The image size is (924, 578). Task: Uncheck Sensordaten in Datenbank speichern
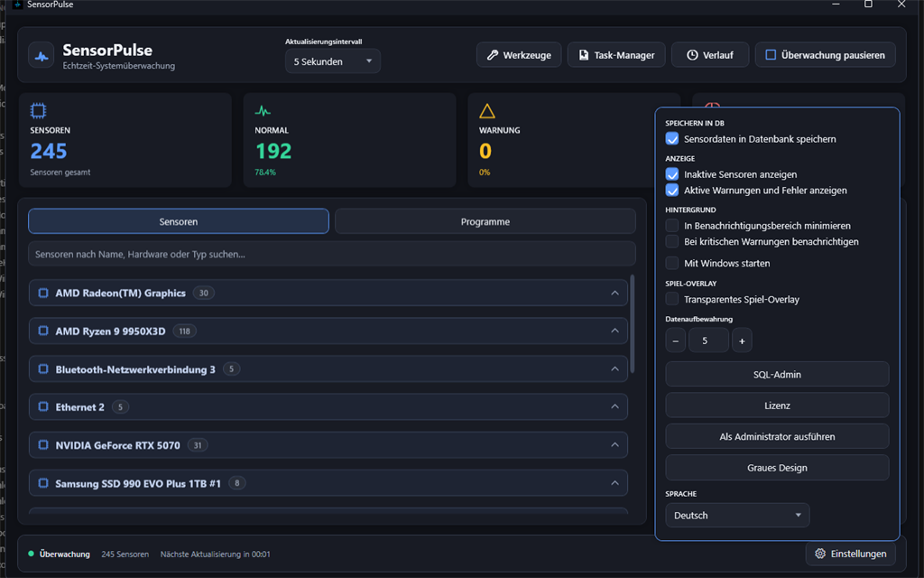(671, 138)
